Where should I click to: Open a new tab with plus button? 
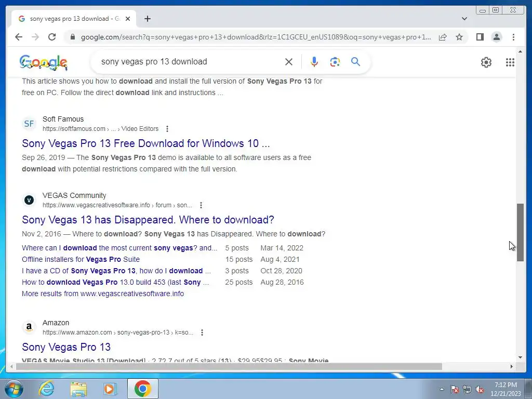click(147, 19)
